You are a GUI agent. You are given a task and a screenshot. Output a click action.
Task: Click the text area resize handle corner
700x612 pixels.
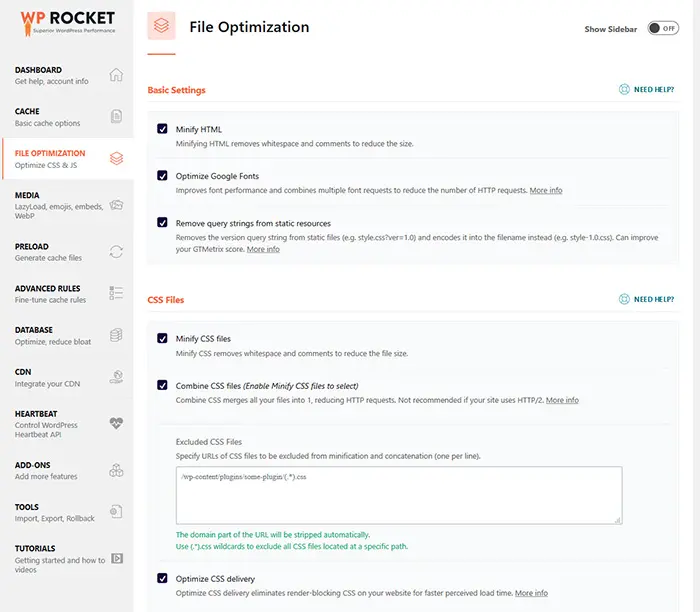(617, 520)
